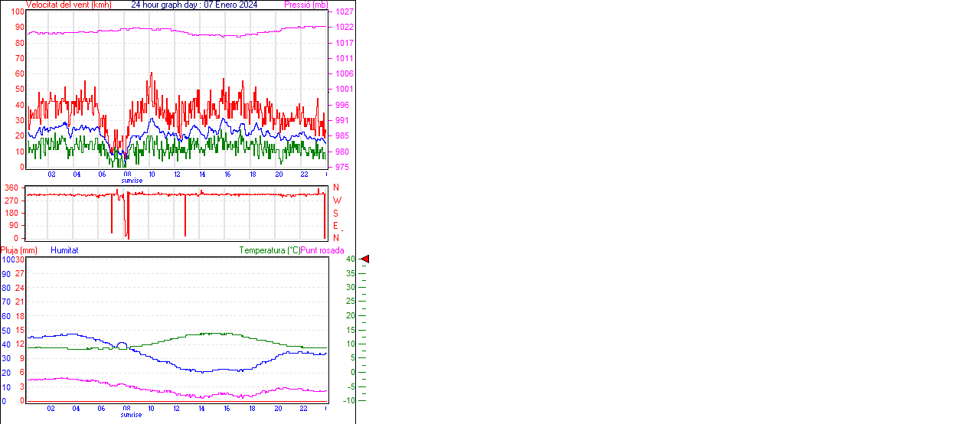Click the red wind direction trace line
The width and height of the screenshot is (980, 424).
coord(230,194)
